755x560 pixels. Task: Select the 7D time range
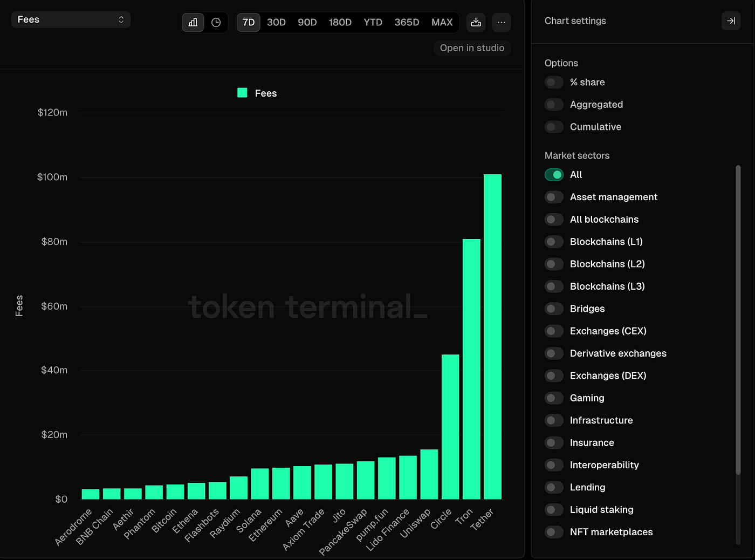249,22
